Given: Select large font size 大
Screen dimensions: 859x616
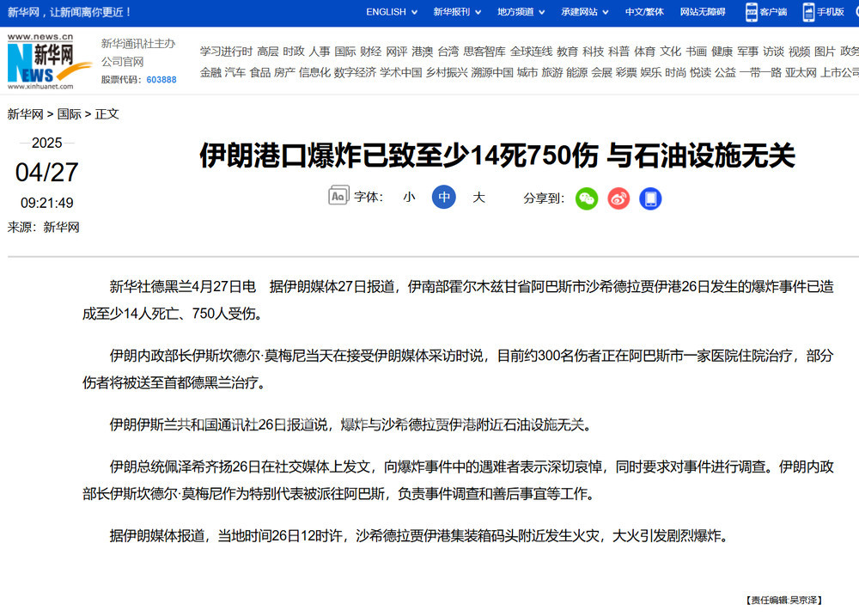Looking at the screenshot, I should [x=478, y=198].
